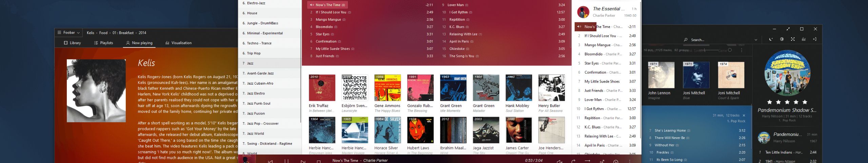Toggle the right panel arrow-bracket icon
868x163 pixels.
coord(814,39)
